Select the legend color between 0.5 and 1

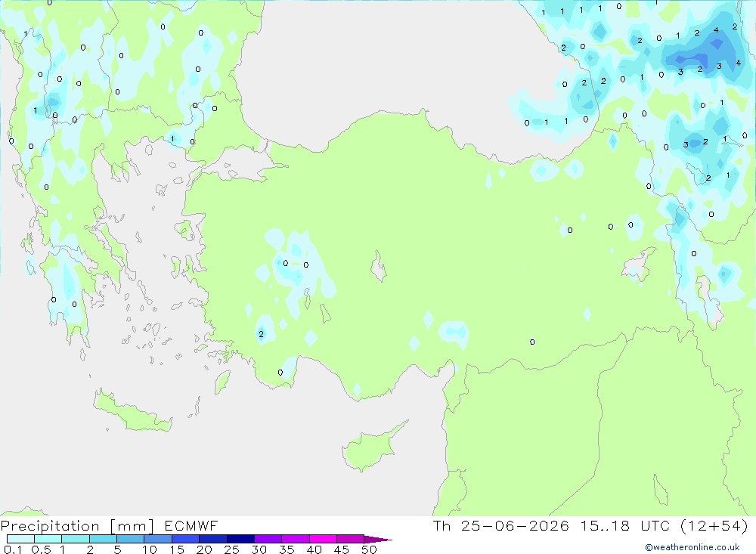[x=48, y=539]
